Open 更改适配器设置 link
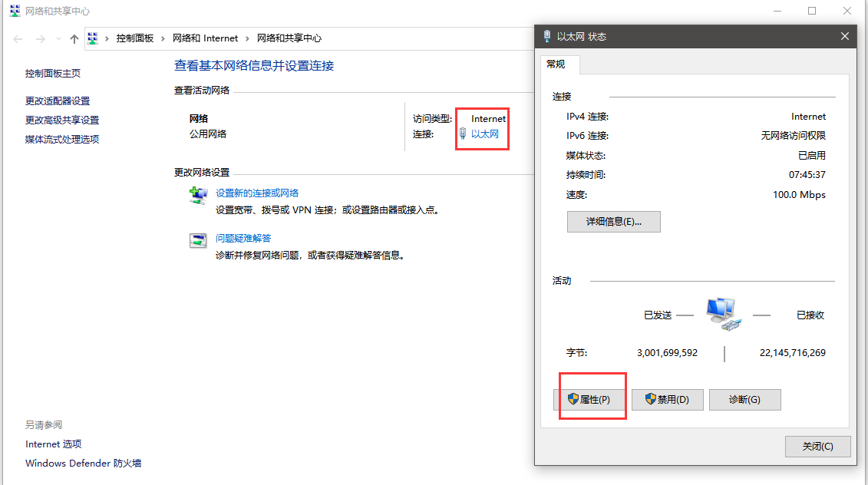868x485 pixels. [x=58, y=101]
